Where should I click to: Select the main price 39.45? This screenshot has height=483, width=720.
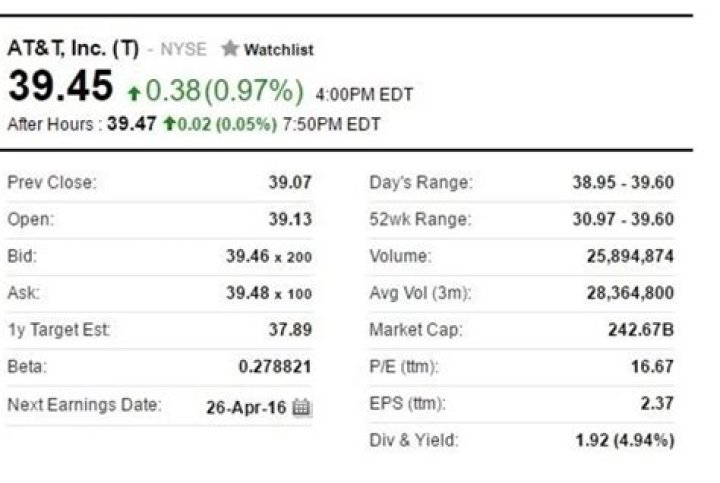pyautogui.click(x=60, y=87)
